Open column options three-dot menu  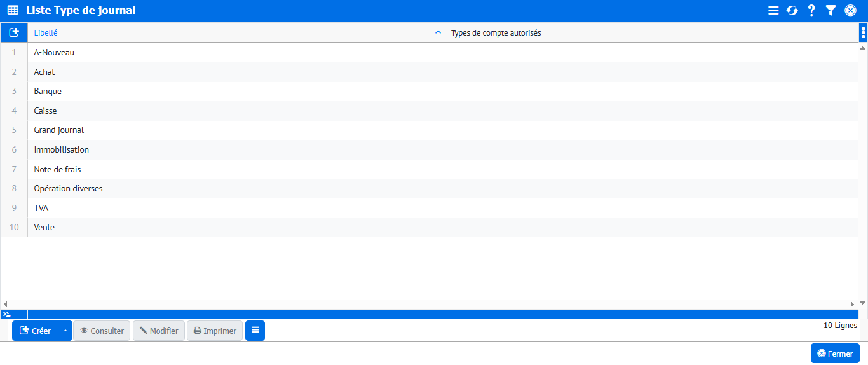pos(863,32)
